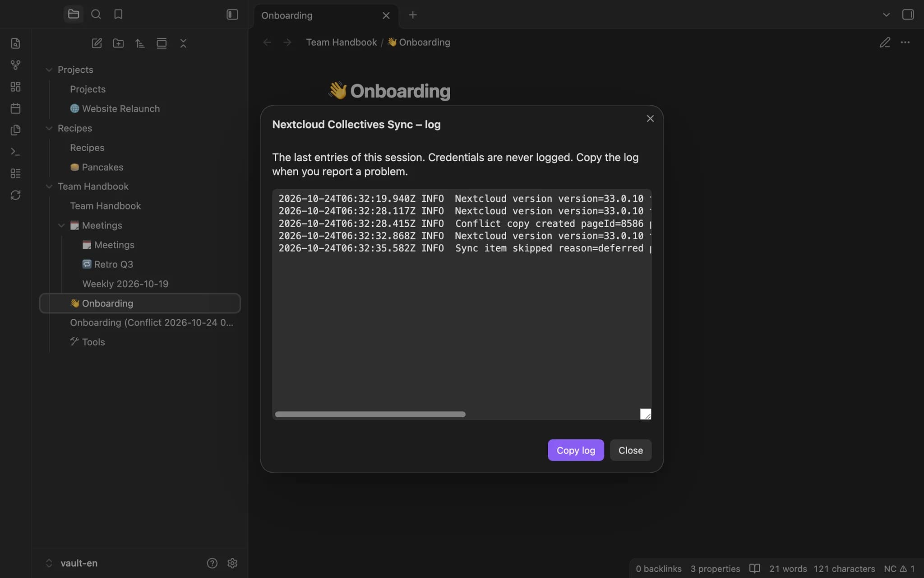Toggle the right sidebar panel icon
Image resolution: width=924 pixels, height=578 pixels.
coord(908,14)
